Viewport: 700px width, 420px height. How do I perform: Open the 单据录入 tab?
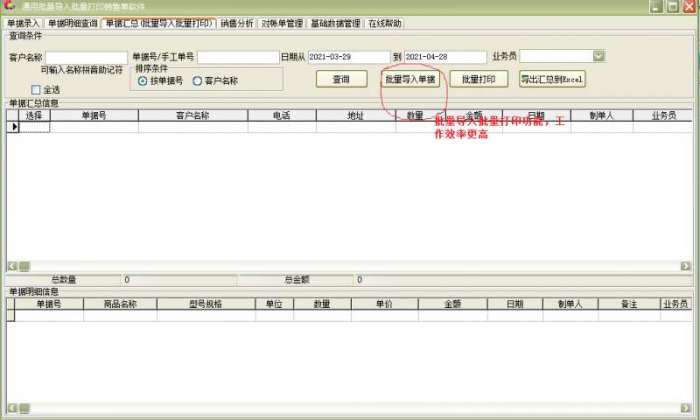click(x=22, y=23)
